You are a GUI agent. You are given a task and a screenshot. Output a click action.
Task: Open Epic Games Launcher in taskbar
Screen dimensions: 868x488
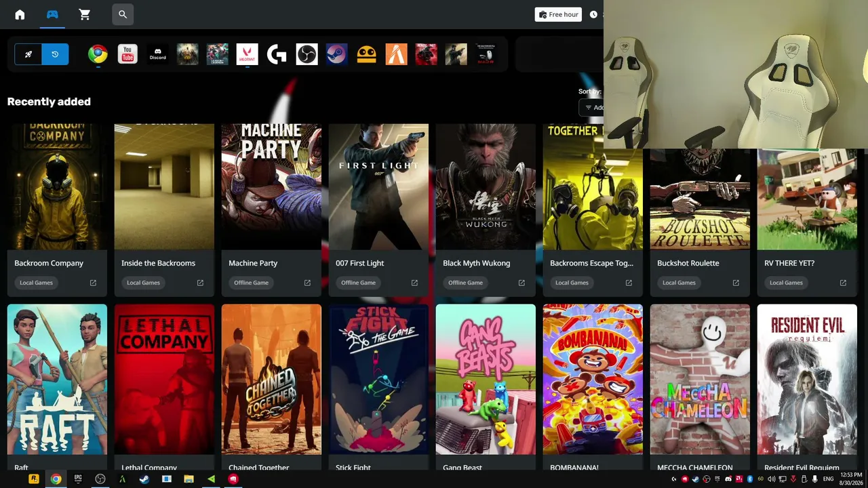78,479
